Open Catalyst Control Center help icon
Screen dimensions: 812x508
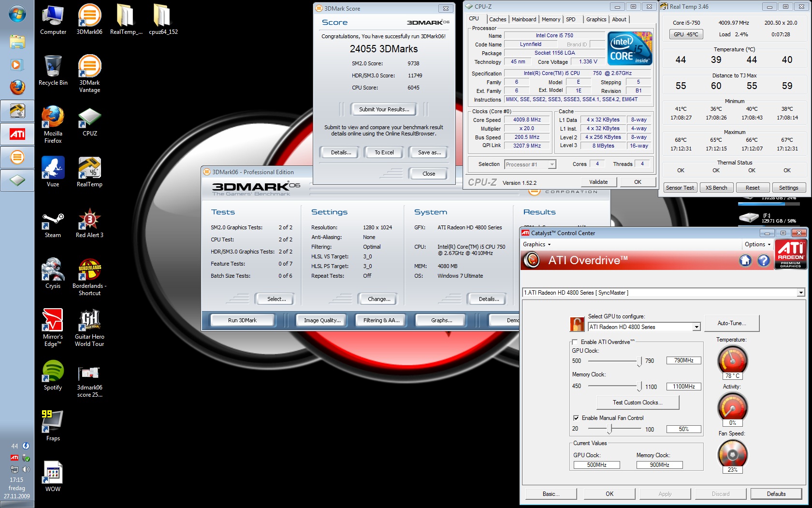(x=763, y=261)
